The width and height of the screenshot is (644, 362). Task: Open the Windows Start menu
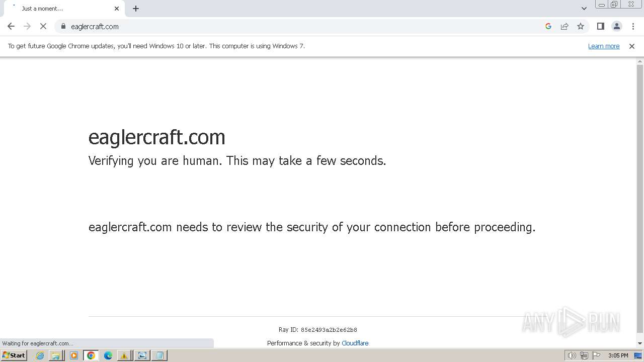(14, 355)
